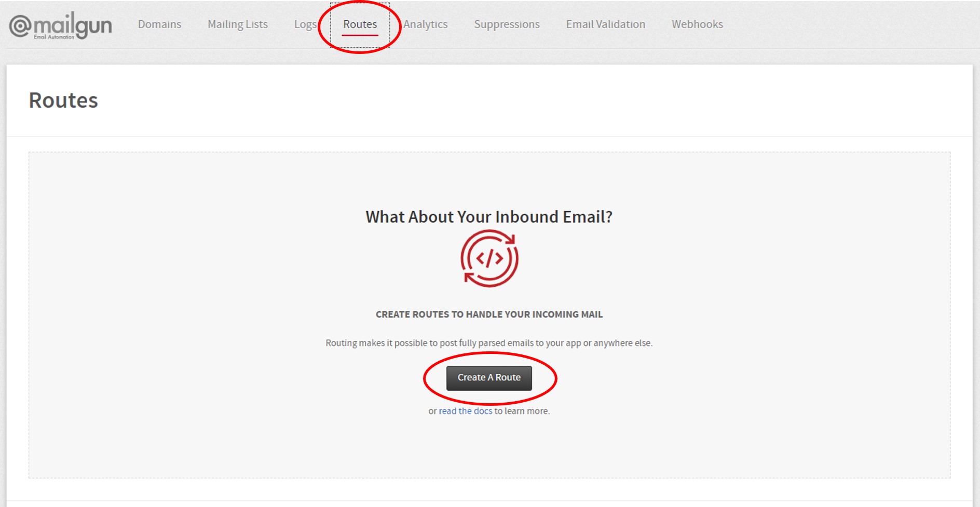Screen dimensions: 980x507
Task: Switch to the Webhooks tab
Action: coord(697,24)
